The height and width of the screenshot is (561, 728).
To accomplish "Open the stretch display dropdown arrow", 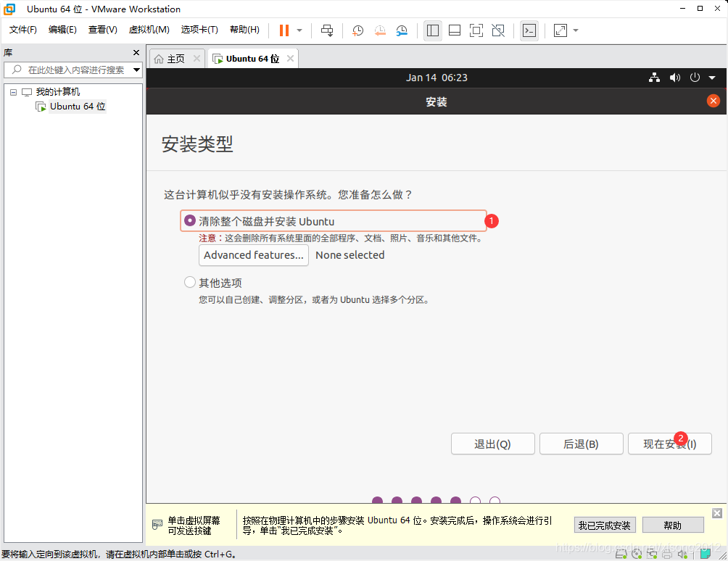I will 576,30.
